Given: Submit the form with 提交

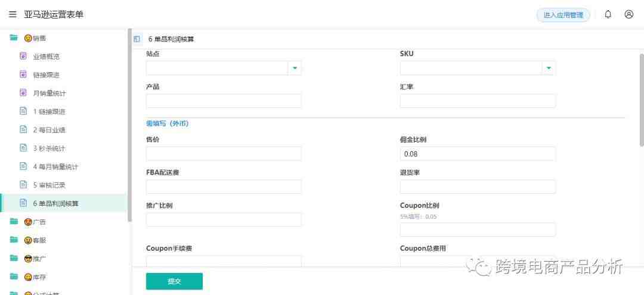Looking at the screenshot, I should click(174, 281).
